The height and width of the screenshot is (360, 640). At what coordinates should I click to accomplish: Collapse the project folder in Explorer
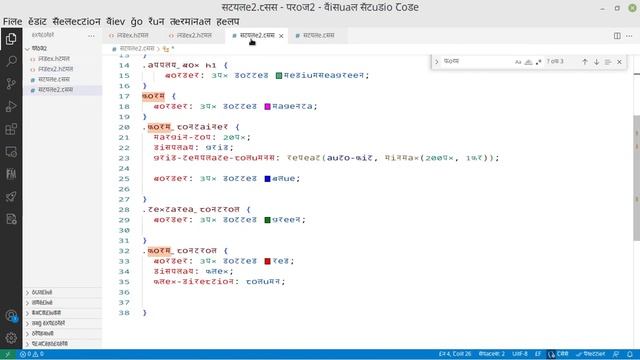[63, 49]
